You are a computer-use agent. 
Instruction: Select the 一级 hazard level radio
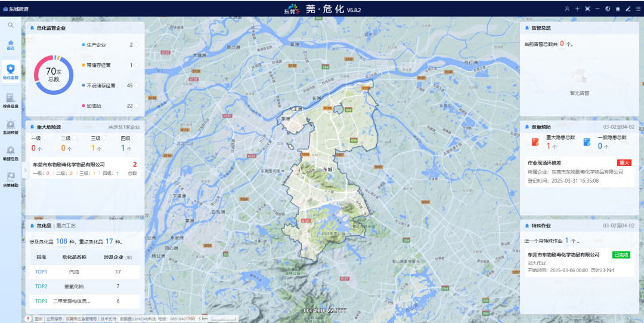(x=45, y=138)
